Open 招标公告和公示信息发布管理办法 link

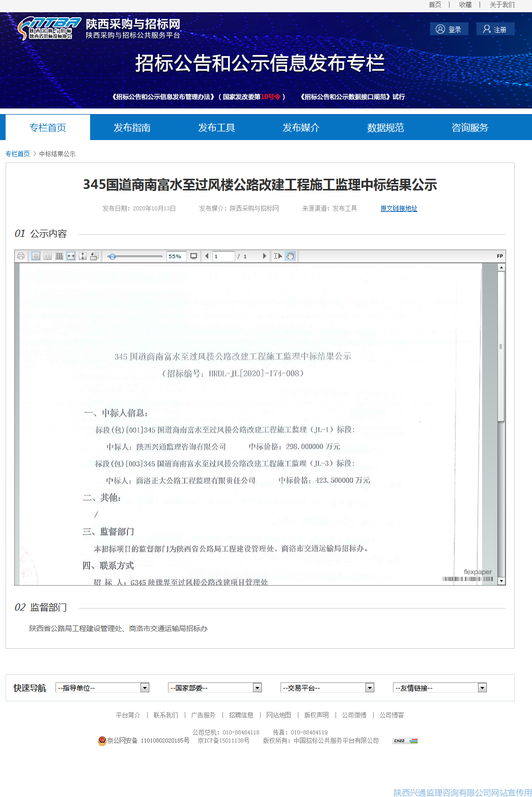pyautogui.click(x=199, y=97)
